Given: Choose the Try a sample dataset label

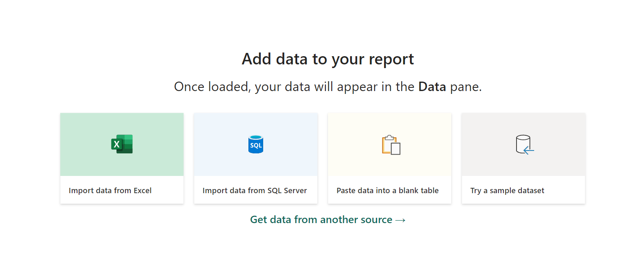Looking at the screenshot, I should coord(507,190).
